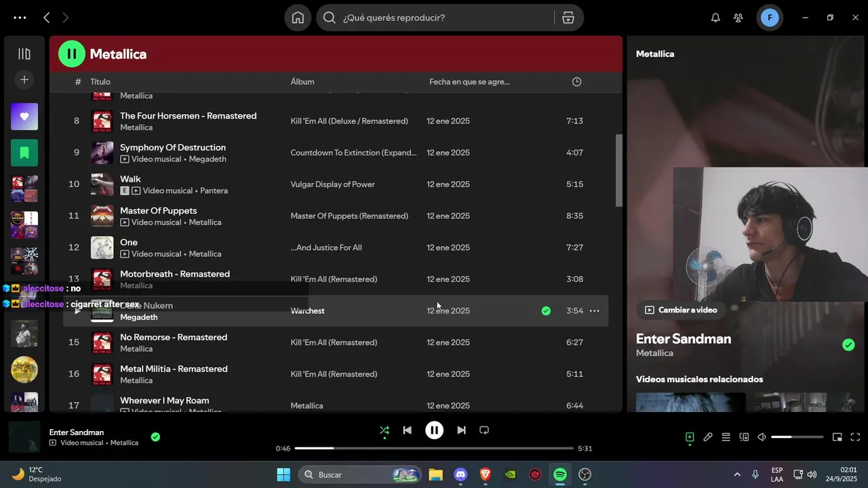Open lyrics microphone icon

[708, 437]
